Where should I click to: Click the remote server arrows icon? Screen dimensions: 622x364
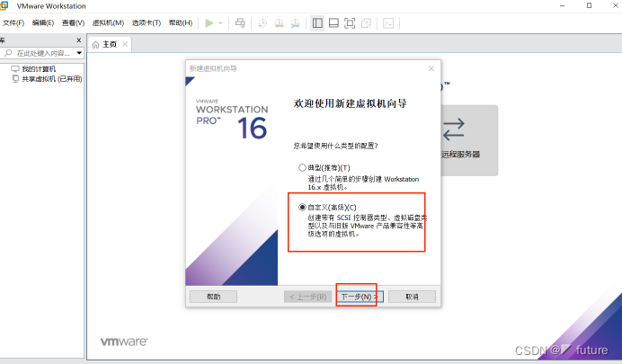tap(453, 129)
